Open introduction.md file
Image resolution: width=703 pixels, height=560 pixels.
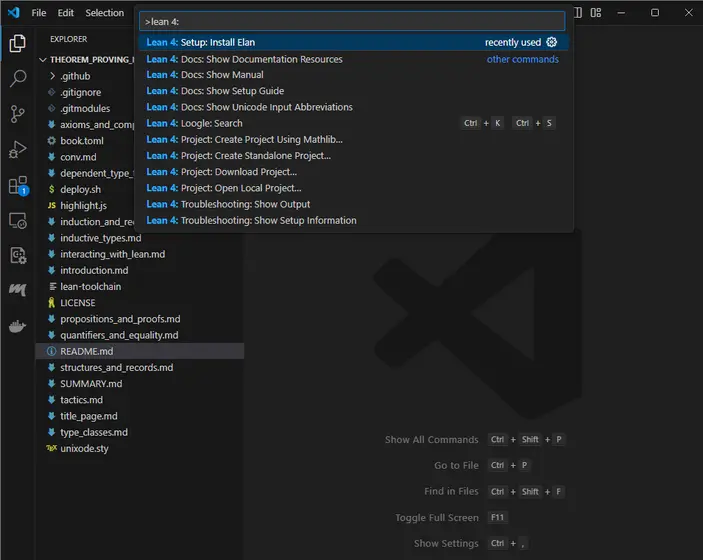point(140,270)
